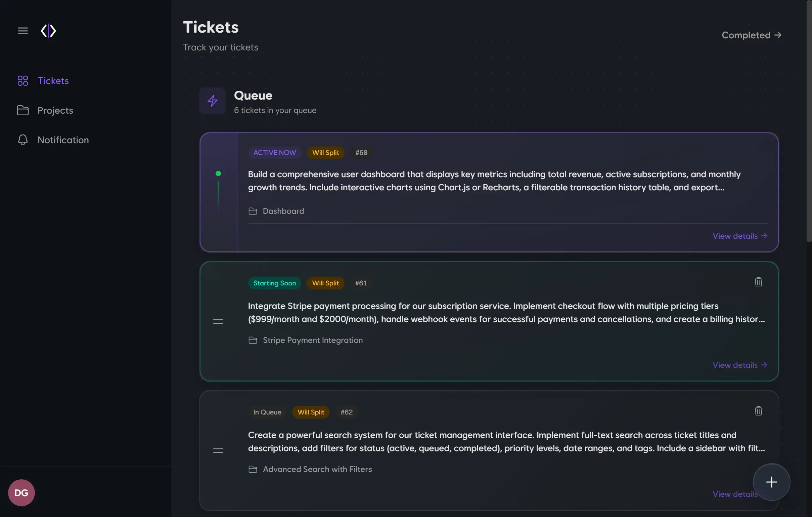The image size is (812, 517).
Task: Delete ticket #61 via its trash icon
Action: pyautogui.click(x=758, y=282)
